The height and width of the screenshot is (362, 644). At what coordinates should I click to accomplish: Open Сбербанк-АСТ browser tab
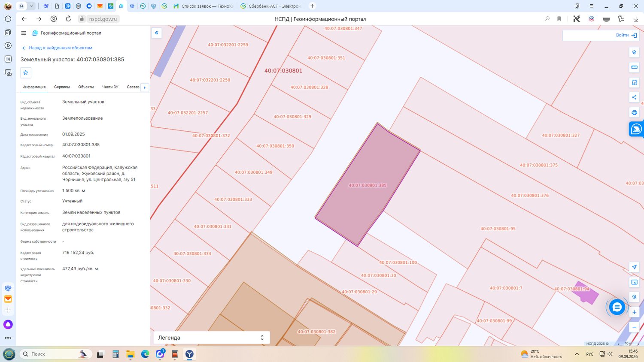point(270,6)
